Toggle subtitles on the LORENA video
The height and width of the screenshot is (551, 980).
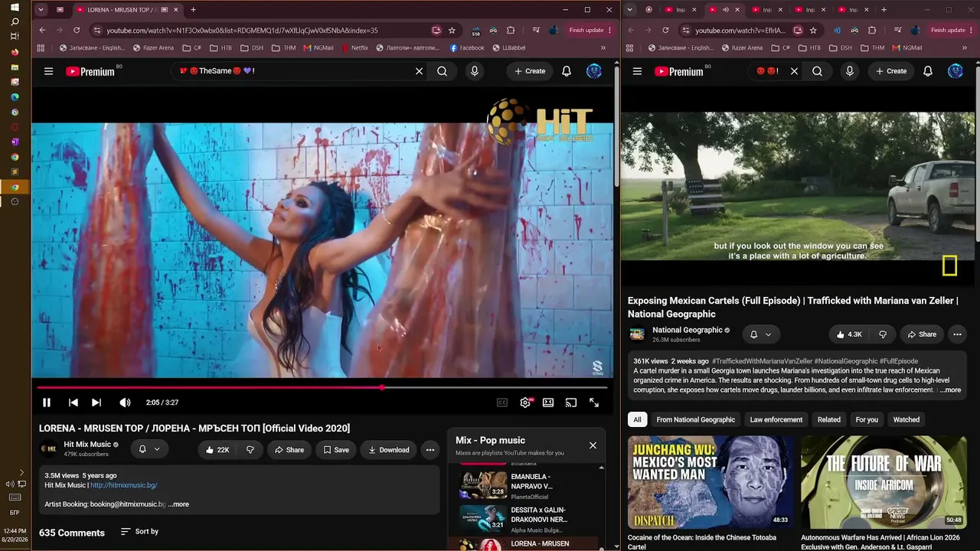[x=502, y=403]
